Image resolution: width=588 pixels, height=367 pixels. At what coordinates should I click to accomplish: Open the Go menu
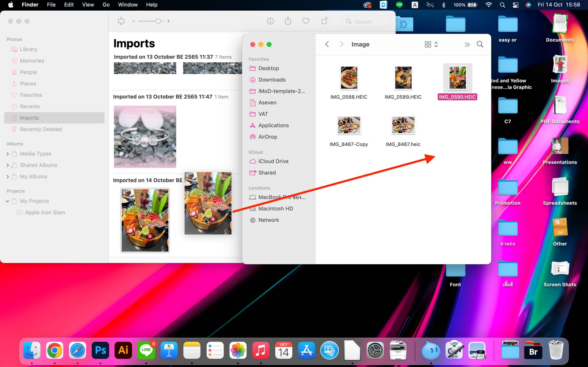106,5
